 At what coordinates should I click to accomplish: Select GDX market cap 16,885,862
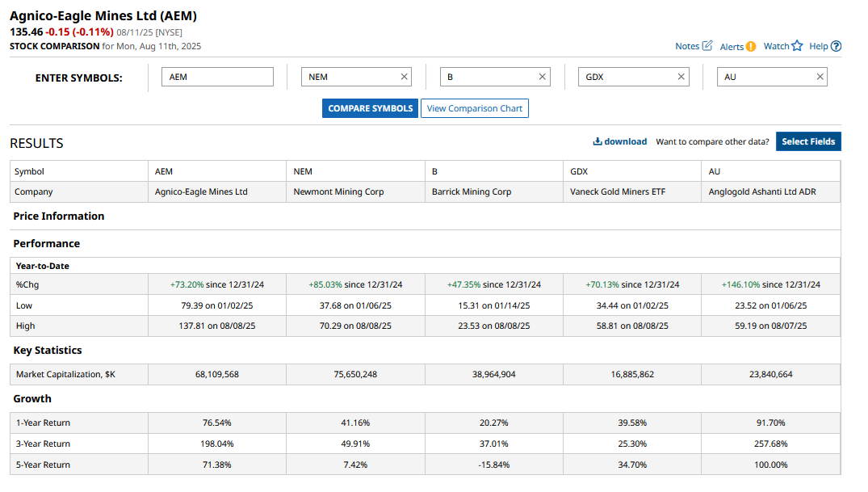pos(632,375)
